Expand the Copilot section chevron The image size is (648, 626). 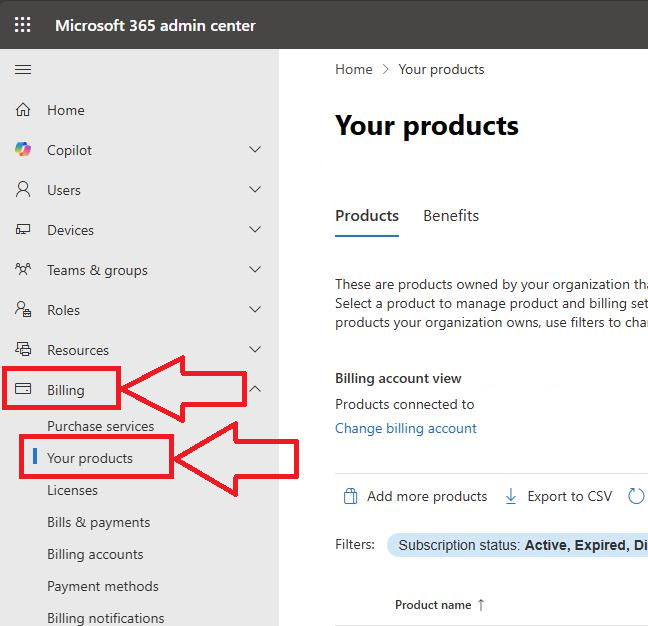point(255,149)
